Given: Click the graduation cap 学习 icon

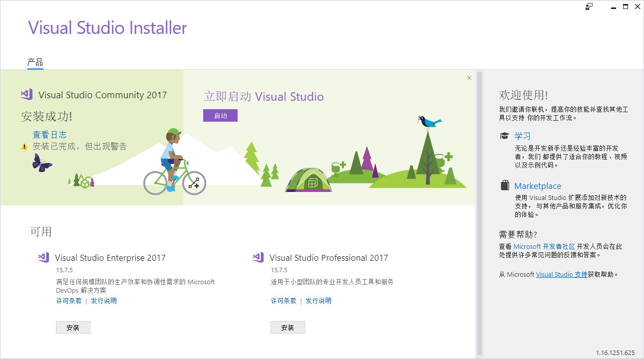Looking at the screenshot, I should pos(504,136).
